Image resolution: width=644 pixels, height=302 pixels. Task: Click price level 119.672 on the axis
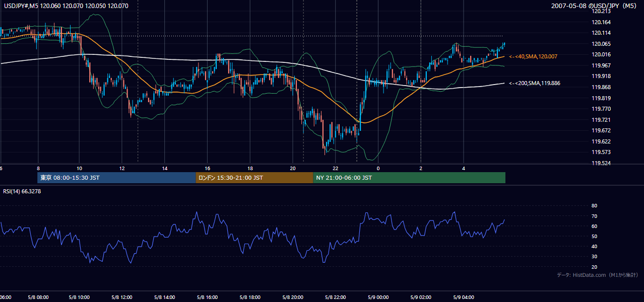tap(601, 130)
